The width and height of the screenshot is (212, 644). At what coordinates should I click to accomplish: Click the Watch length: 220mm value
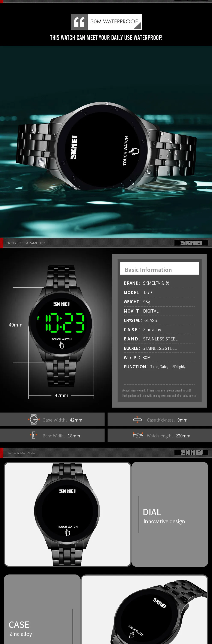[183, 436]
